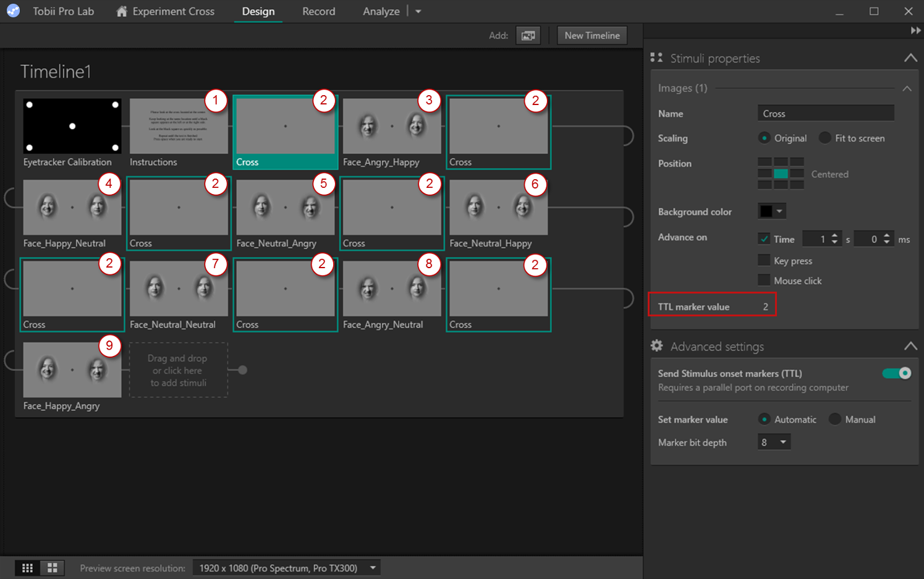Open the Background color swatch
The height and width of the screenshot is (579, 924).
[771, 211]
